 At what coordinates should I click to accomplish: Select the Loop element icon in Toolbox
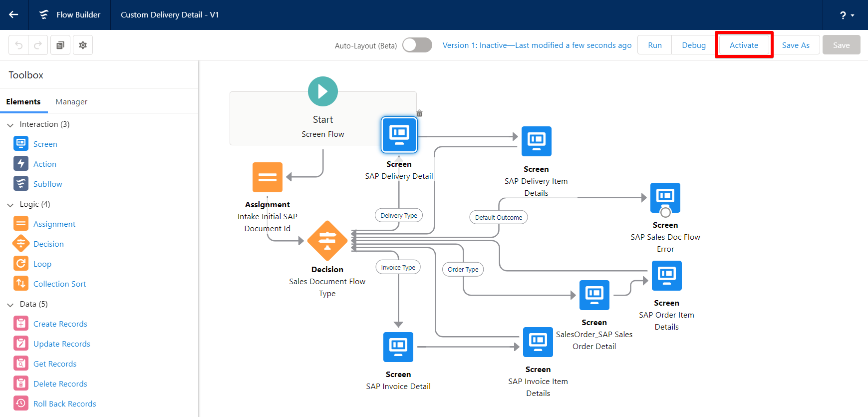tap(21, 263)
